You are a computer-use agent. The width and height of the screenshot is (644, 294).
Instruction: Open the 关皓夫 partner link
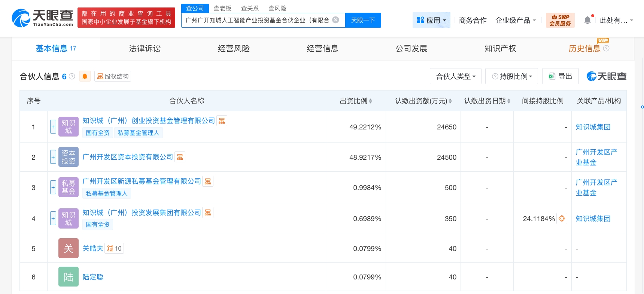pyautogui.click(x=92, y=248)
